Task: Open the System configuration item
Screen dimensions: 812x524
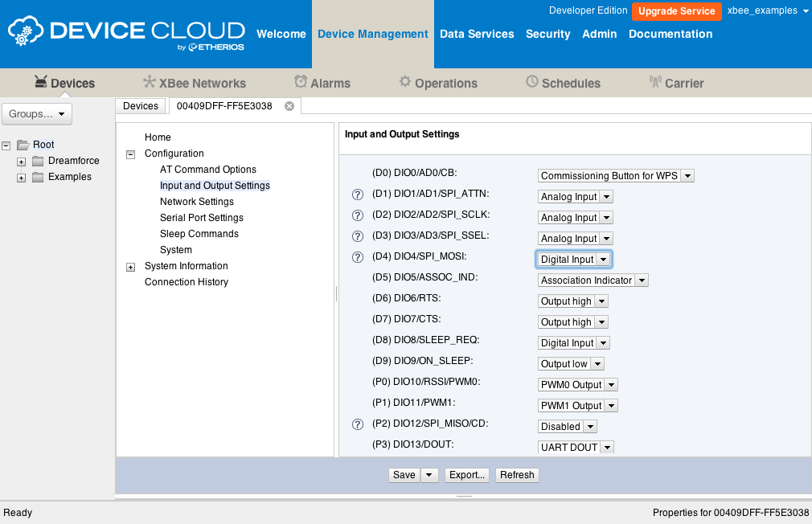Action: coord(176,250)
